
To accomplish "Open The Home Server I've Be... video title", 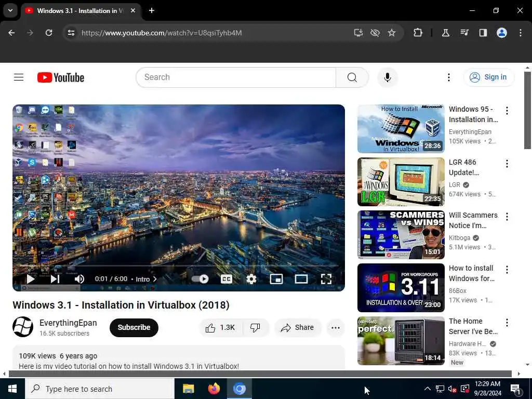I will [x=473, y=326].
